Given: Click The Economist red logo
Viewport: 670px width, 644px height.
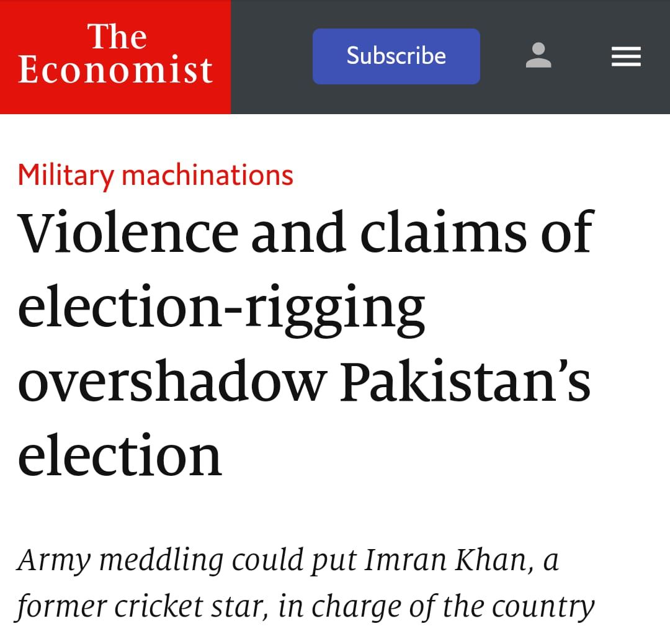Looking at the screenshot, I should point(115,56).
